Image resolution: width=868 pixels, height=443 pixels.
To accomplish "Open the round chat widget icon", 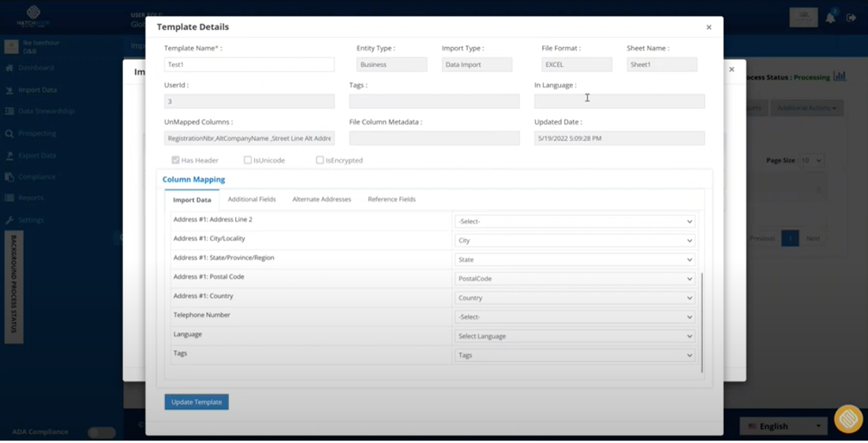I will [x=848, y=419].
